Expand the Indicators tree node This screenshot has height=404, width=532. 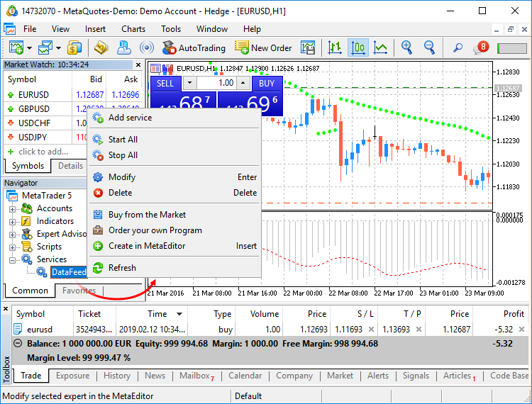coord(12,221)
